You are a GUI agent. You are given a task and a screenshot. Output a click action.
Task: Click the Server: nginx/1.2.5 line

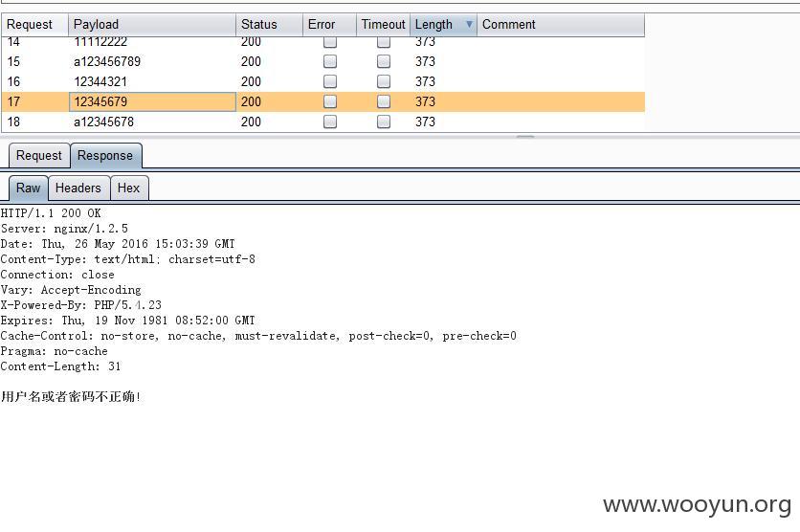click(x=64, y=229)
